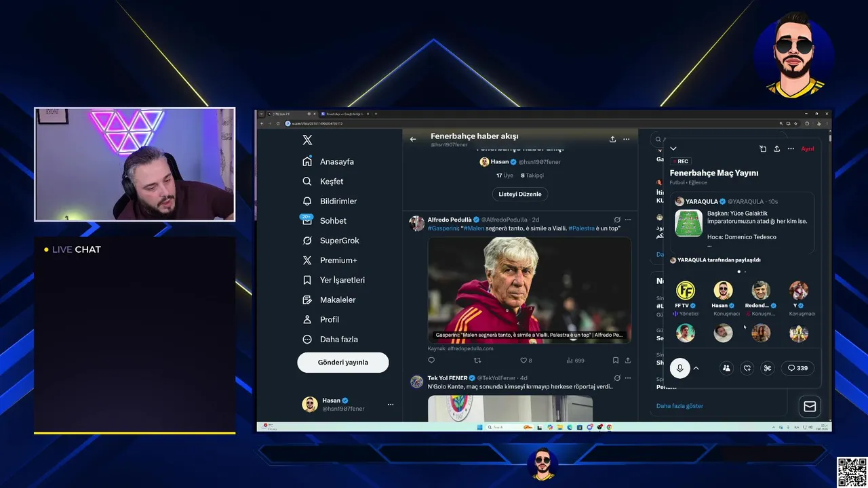Open account menu dots beside Hasan
This screenshot has width=868, height=488.
click(x=391, y=405)
